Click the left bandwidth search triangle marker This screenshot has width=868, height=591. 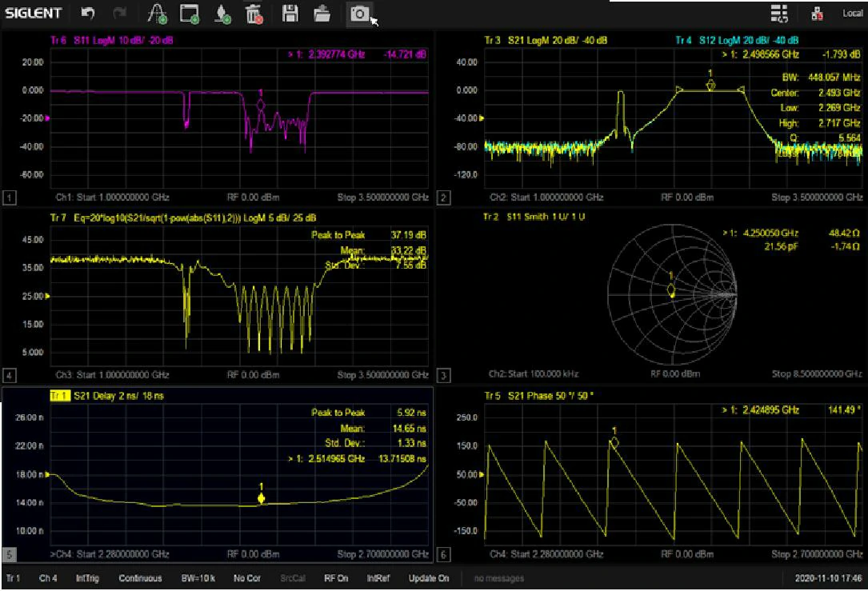click(x=679, y=89)
